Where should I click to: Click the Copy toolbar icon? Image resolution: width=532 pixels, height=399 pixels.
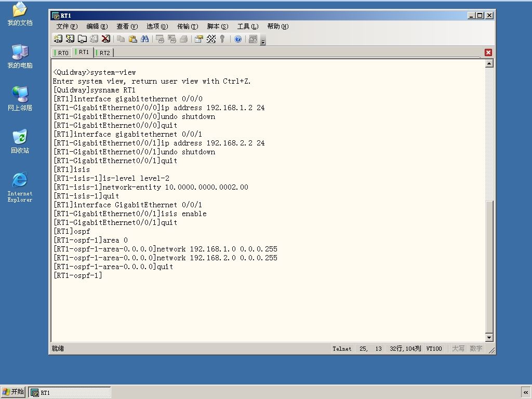[x=121, y=39]
